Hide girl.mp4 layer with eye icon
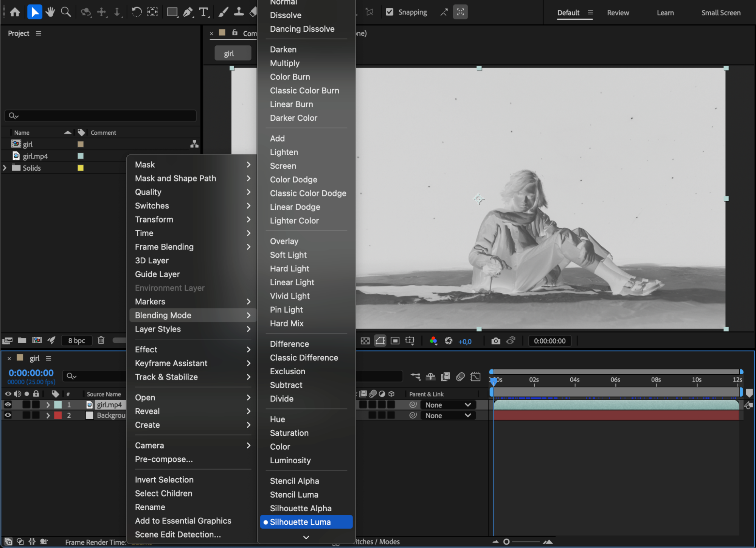This screenshot has height=548, width=756. click(x=8, y=405)
